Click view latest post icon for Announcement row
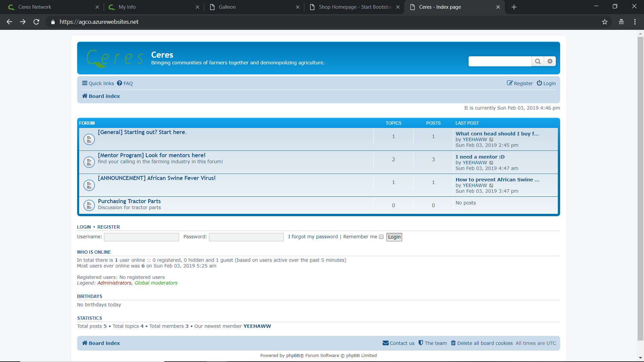644x362 pixels. (491, 186)
